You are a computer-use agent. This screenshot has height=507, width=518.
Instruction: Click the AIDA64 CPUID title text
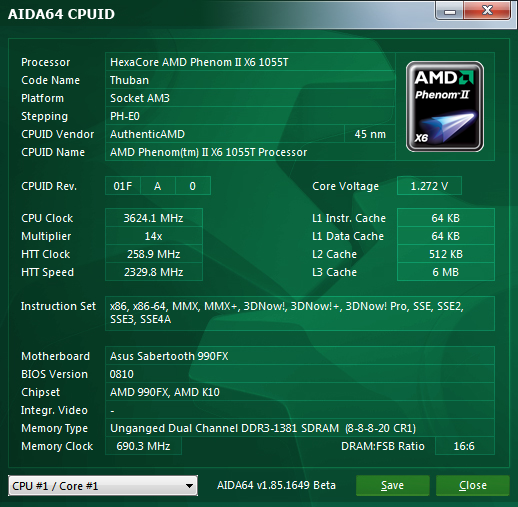(61, 14)
